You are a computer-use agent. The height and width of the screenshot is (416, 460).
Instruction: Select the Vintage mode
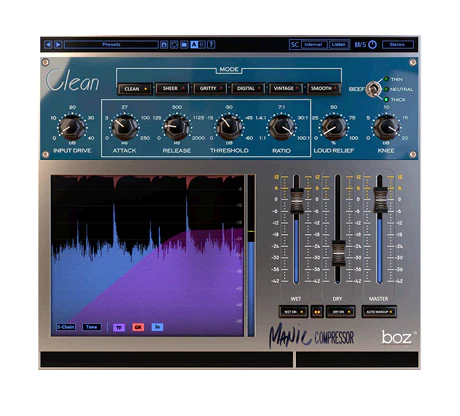click(286, 89)
